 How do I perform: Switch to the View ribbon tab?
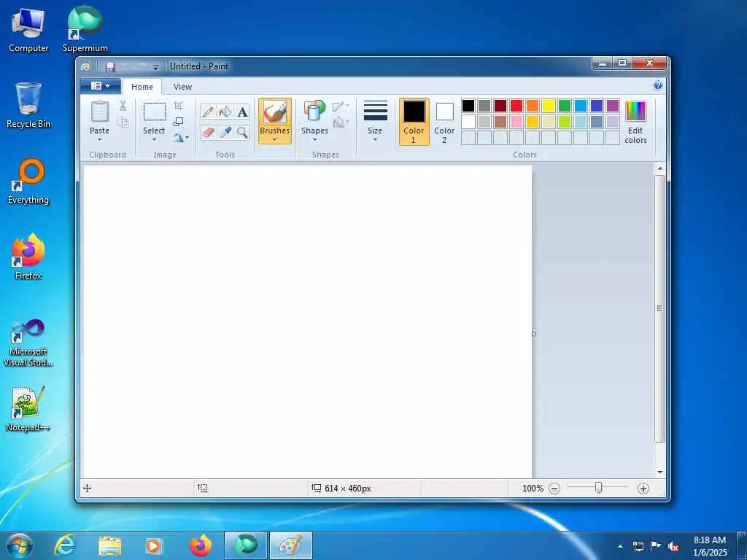(x=182, y=87)
